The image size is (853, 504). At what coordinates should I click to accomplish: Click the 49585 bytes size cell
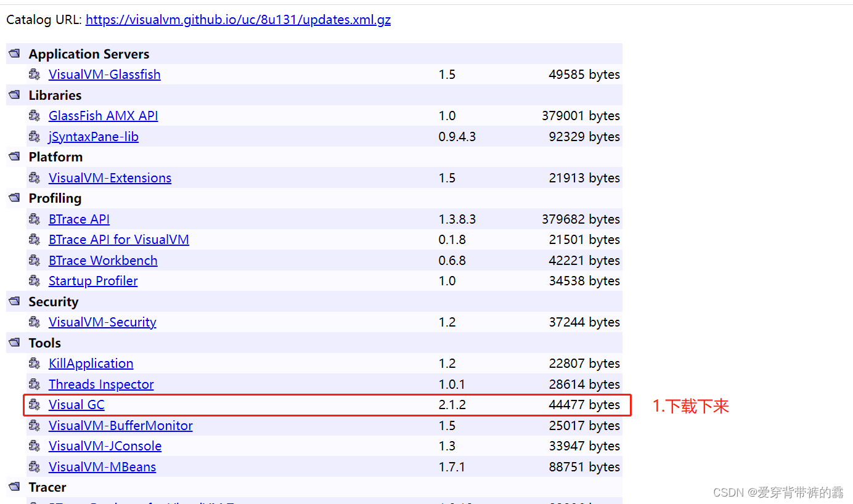point(584,75)
